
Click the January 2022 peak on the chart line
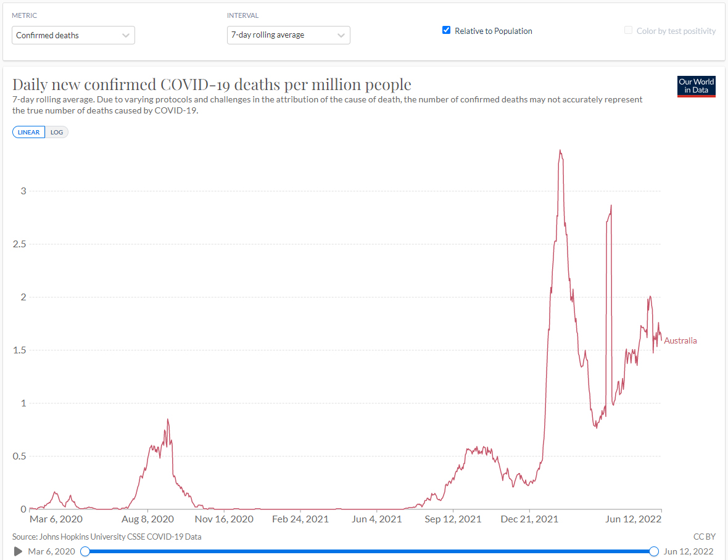(x=560, y=150)
